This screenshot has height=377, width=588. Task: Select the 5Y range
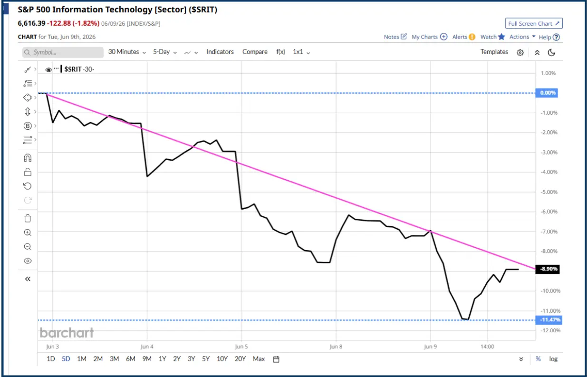point(206,359)
